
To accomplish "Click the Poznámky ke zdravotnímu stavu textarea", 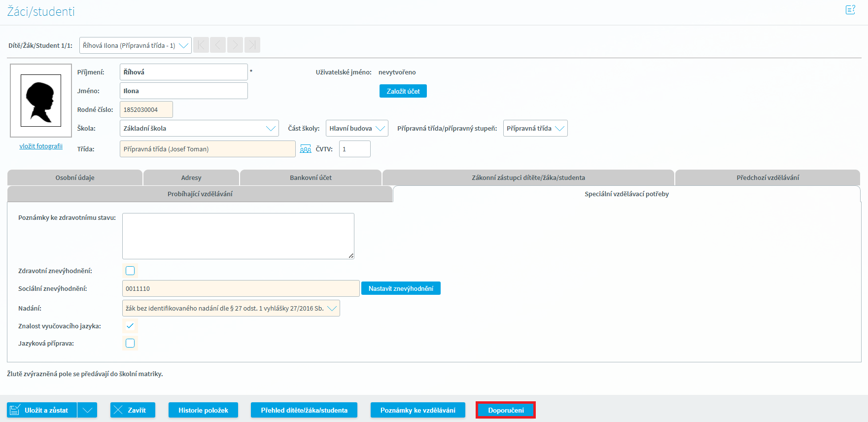I will point(238,236).
